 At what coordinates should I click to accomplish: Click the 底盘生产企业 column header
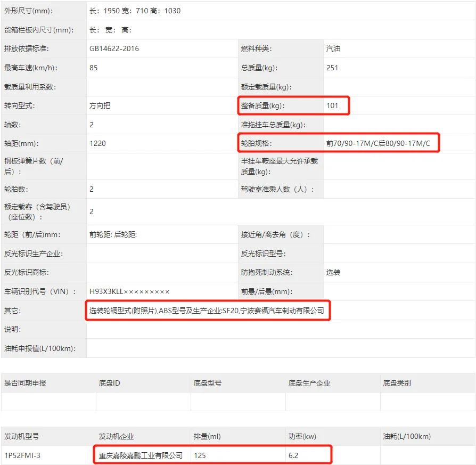click(309, 383)
